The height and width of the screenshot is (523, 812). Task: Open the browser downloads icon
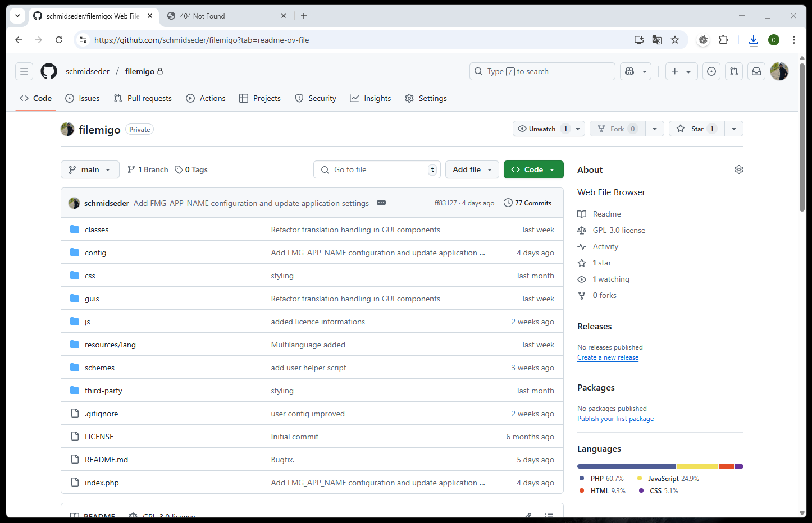(x=754, y=40)
